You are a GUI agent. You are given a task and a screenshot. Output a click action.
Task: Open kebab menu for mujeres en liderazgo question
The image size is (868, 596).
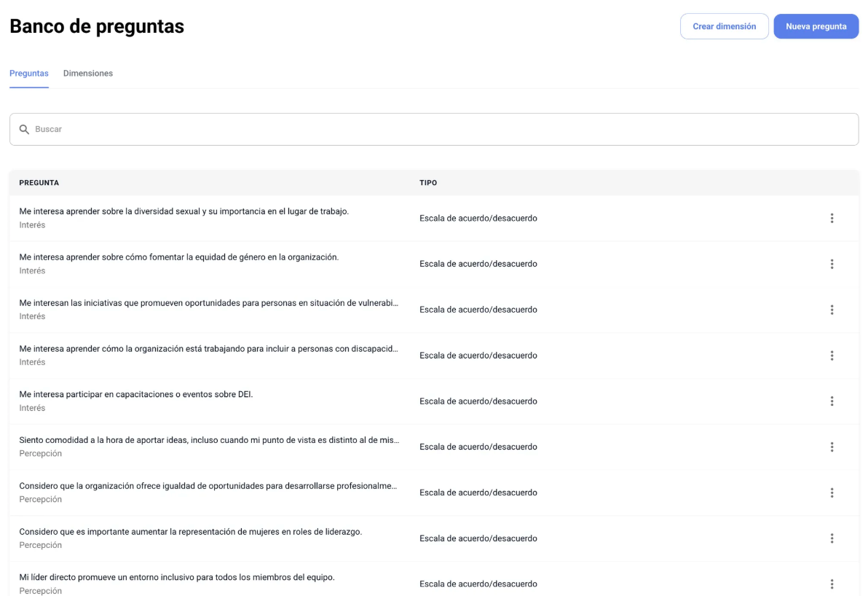(832, 538)
